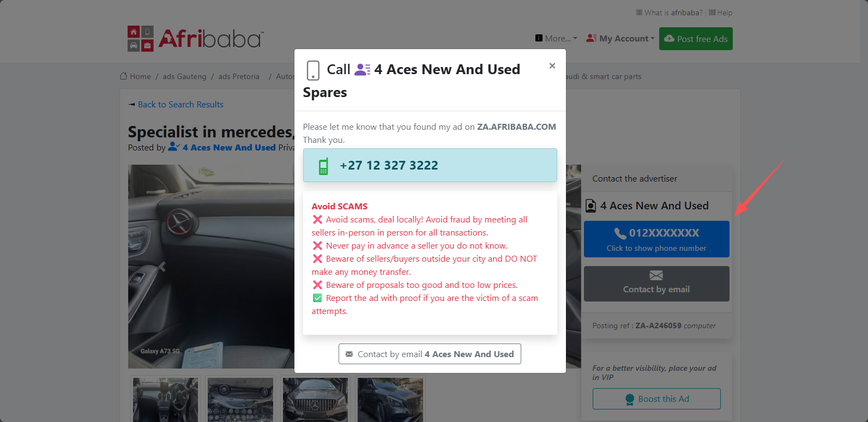
Task: Click the contact card icon beside 4 Aces
Action: click(590, 206)
